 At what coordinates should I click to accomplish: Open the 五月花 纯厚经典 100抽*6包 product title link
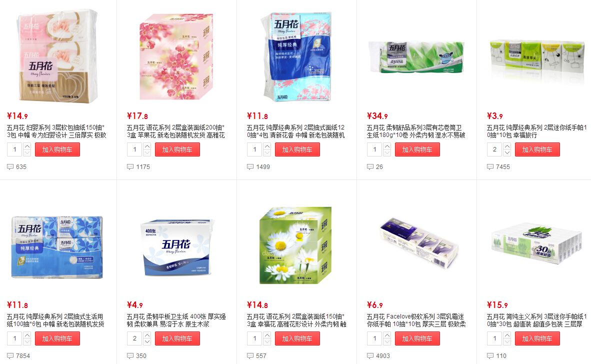(x=55, y=320)
